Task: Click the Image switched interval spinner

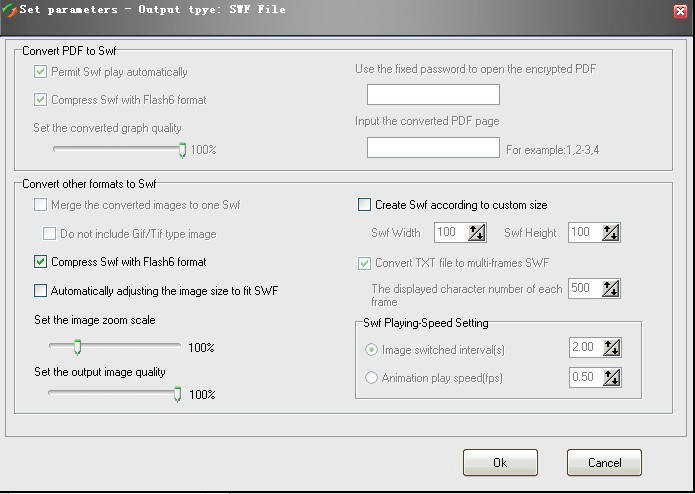Action: (x=612, y=347)
